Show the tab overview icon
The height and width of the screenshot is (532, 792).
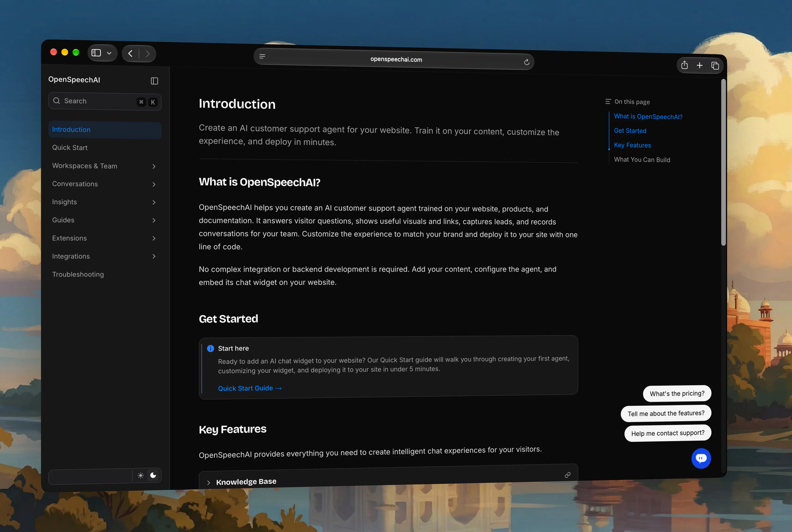tap(715, 66)
